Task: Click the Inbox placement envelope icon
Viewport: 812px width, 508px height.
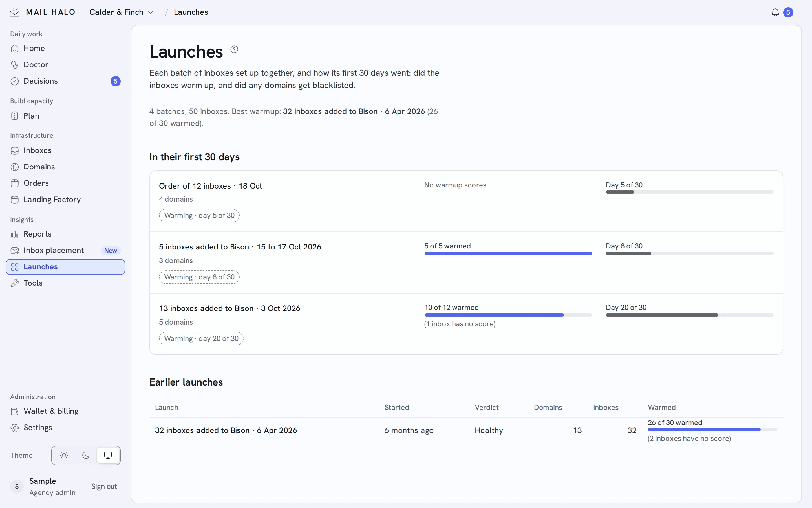Action: 14,250
